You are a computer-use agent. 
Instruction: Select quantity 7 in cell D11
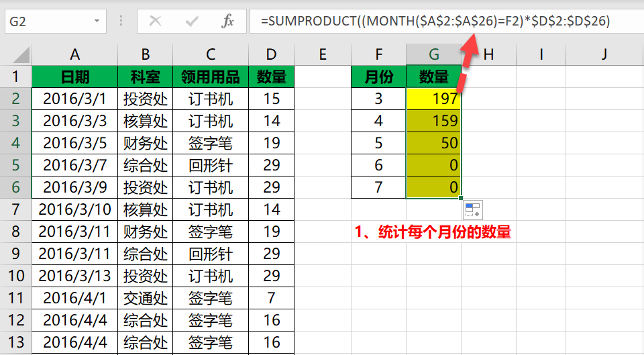point(271,298)
